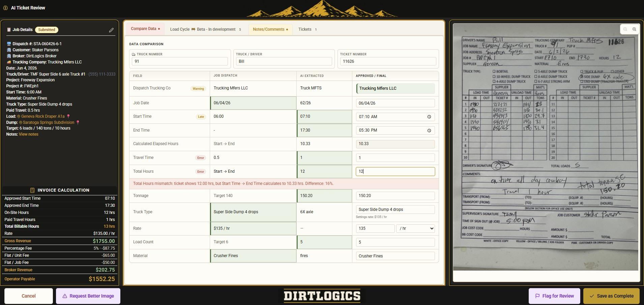Viewport: 644px width, 305px height.
Task: Click the AI Ticket Review header icon
Action: pyautogui.click(x=5, y=8)
